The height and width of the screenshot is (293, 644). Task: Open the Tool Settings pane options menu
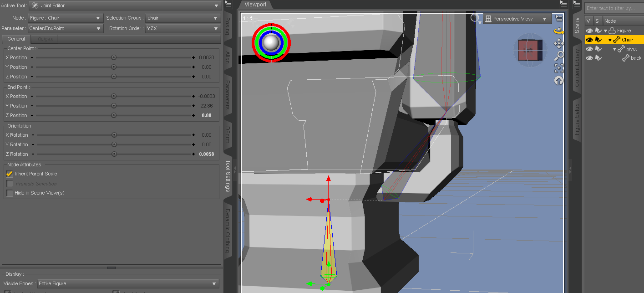(x=228, y=4)
